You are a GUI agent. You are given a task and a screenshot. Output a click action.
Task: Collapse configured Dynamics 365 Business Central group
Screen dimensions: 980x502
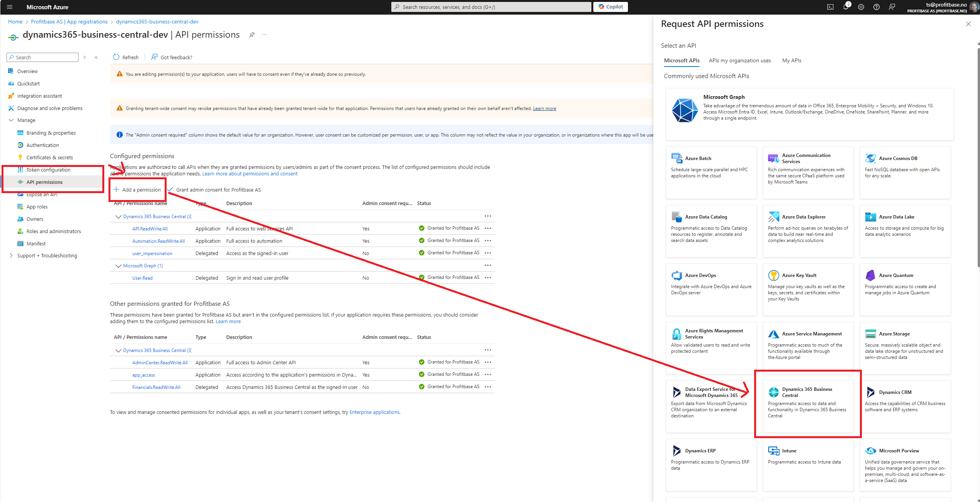pyautogui.click(x=118, y=217)
